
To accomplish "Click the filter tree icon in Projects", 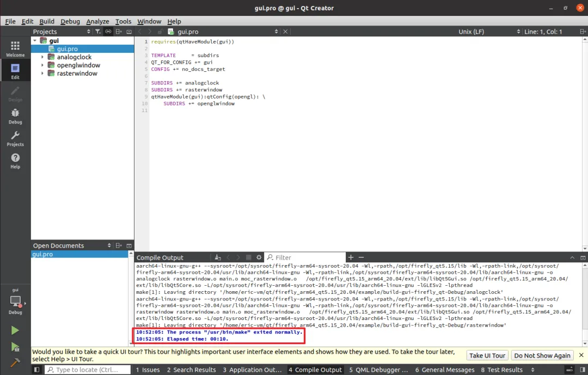I will (x=98, y=32).
